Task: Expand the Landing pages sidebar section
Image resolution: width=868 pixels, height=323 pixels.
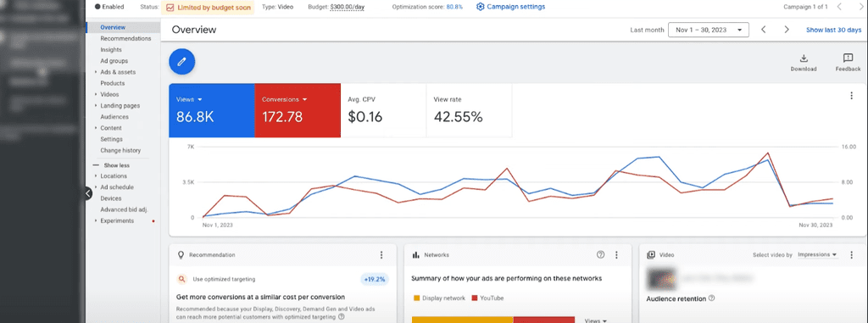Action: click(96, 106)
